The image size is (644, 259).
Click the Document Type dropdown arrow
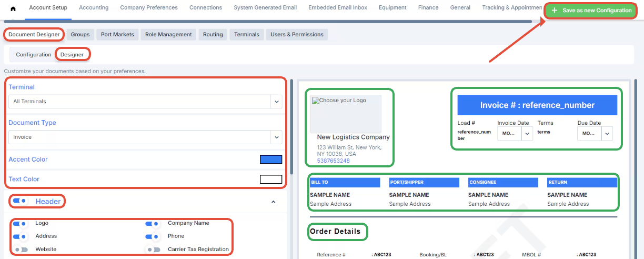click(x=276, y=137)
